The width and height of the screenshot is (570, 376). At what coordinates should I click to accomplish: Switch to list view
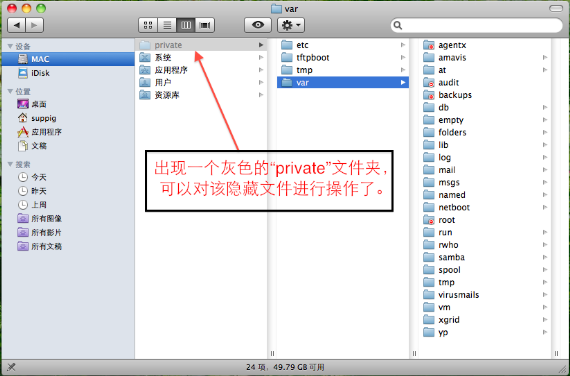pyautogui.click(x=167, y=25)
